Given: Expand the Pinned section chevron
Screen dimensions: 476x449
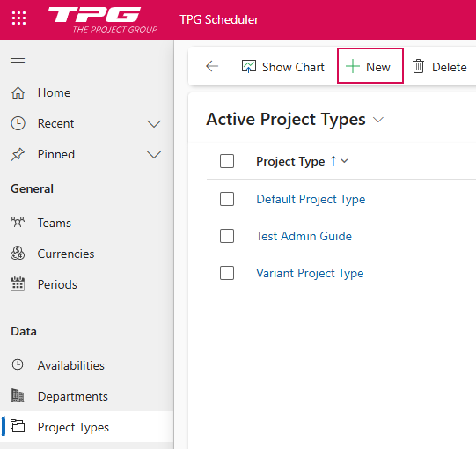Looking at the screenshot, I should pos(154,155).
